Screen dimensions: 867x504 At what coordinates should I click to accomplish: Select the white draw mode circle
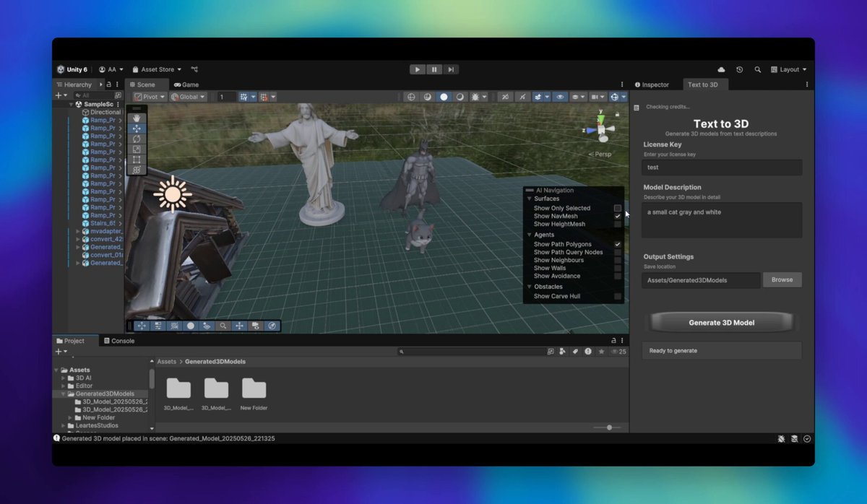pos(444,97)
